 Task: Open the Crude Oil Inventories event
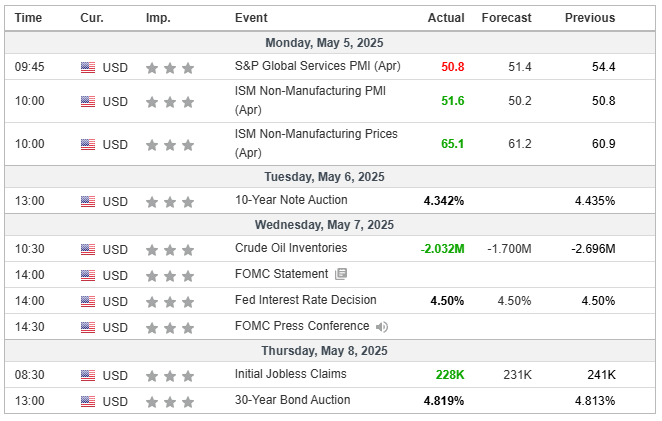tap(291, 248)
